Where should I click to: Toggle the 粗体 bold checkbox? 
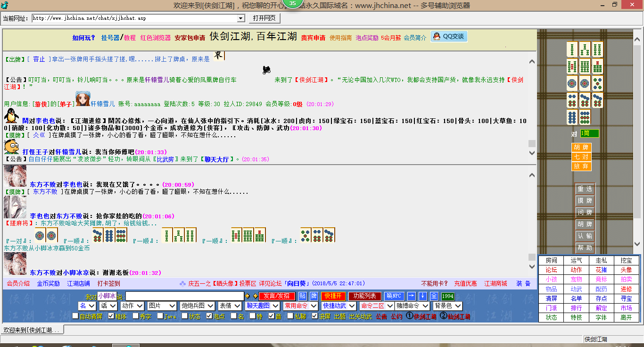(x=111, y=316)
